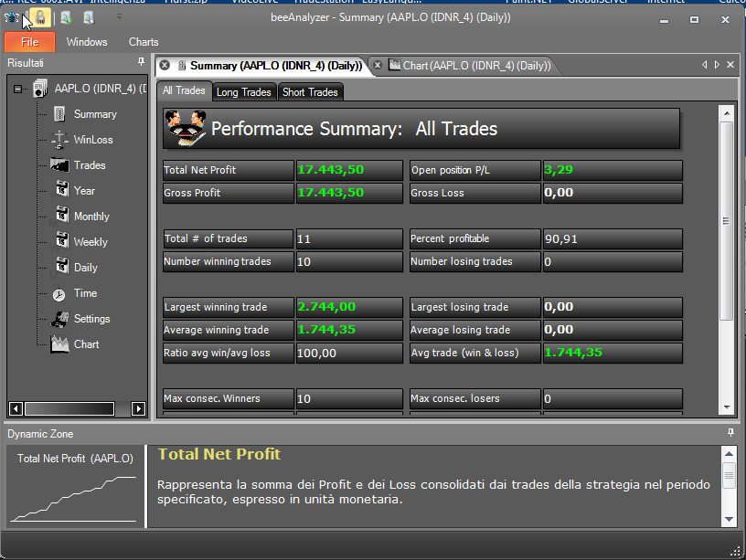The height and width of the screenshot is (560, 746).
Task: Select Weekly in the results tree
Action: point(91,242)
